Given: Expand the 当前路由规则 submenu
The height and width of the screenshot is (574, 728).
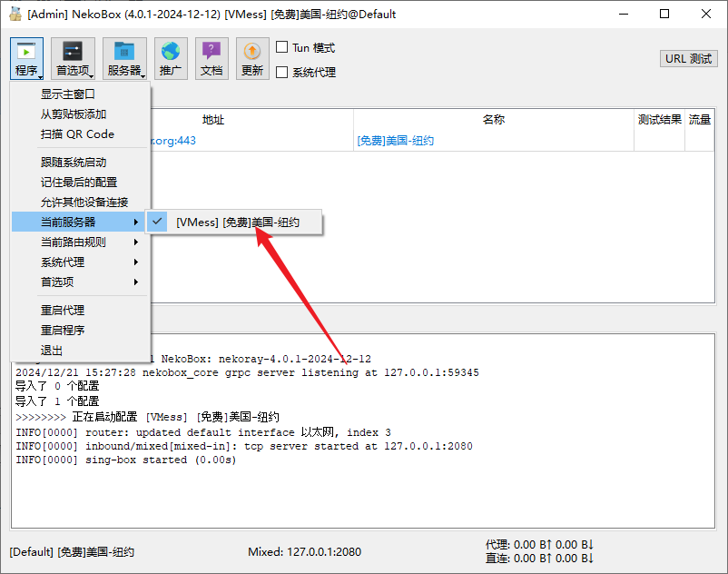Looking at the screenshot, I should (80, 242).
